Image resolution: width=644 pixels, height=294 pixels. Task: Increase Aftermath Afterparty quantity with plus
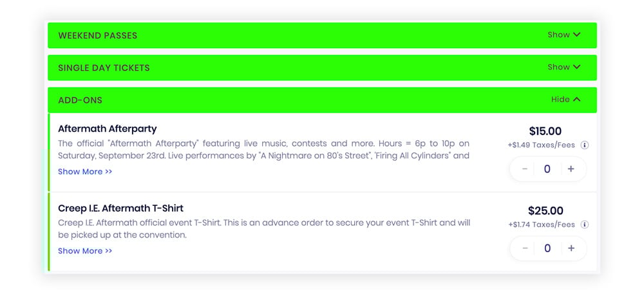pyautogui.click(x=571, y=169)
